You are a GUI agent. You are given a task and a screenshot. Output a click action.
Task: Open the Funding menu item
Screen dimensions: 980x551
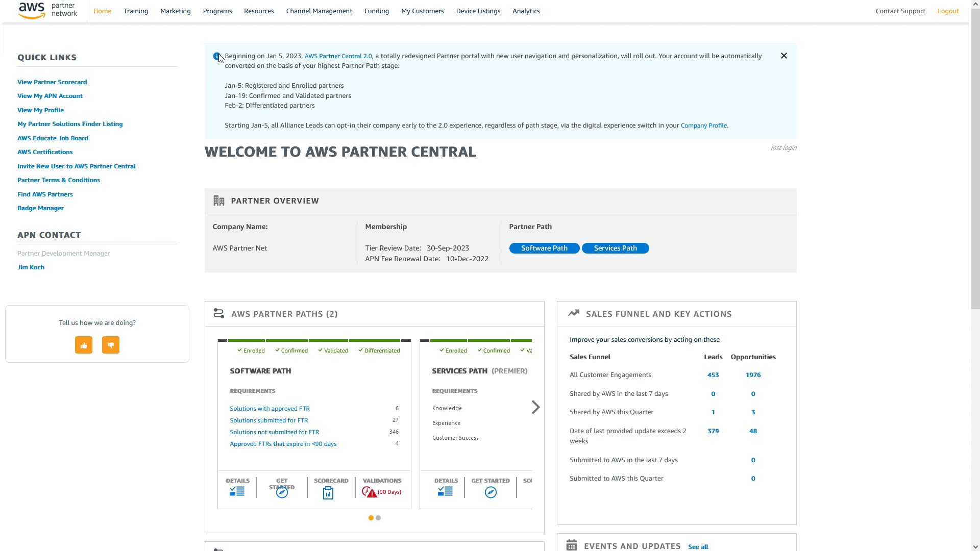pyautogui.click(x=377, y=11)
